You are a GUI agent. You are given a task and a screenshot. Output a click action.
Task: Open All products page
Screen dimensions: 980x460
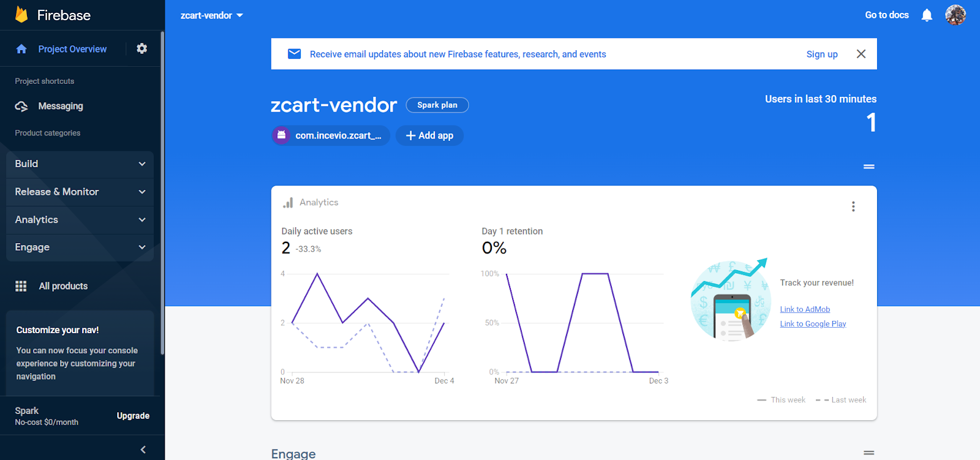(63, 286)
